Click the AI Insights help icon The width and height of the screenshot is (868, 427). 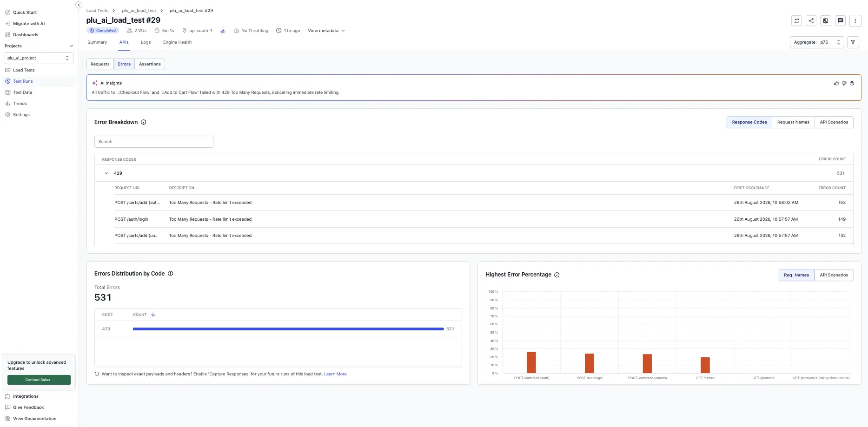[x=852, y=83]
